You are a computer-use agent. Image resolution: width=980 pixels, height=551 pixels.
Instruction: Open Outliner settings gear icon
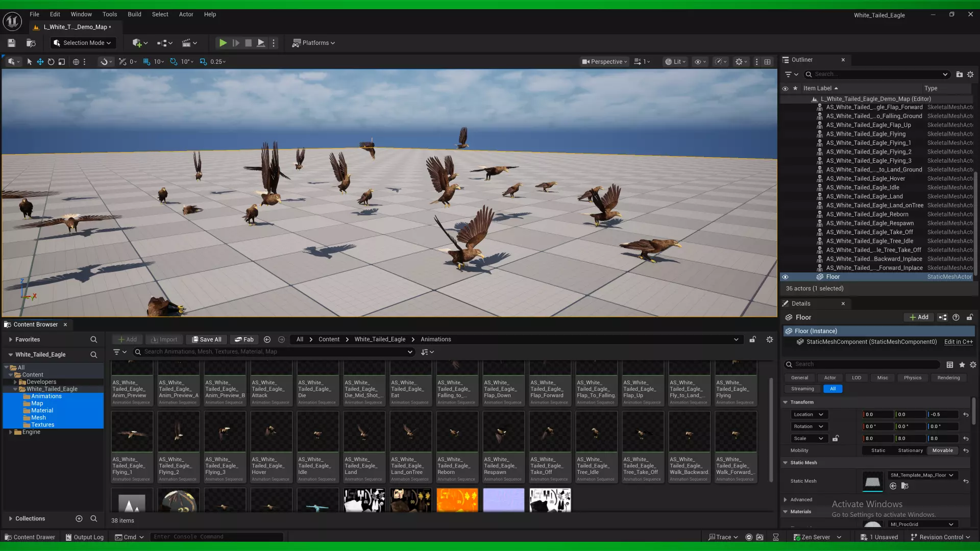point(970,74)
